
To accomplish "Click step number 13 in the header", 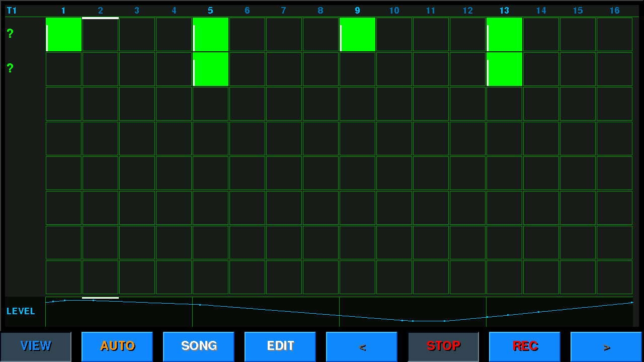I will click(x=504, y=10).
